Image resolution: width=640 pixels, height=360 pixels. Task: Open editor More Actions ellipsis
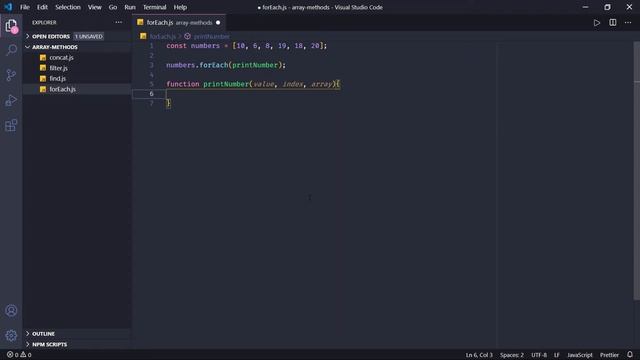[x=628, y=23]
